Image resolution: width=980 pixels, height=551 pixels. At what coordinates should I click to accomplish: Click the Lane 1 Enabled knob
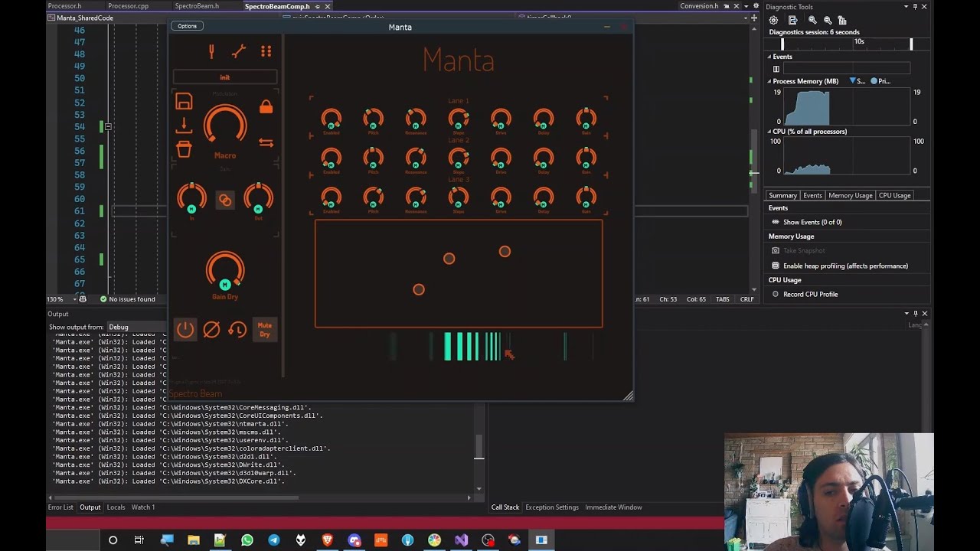[331, 119]
